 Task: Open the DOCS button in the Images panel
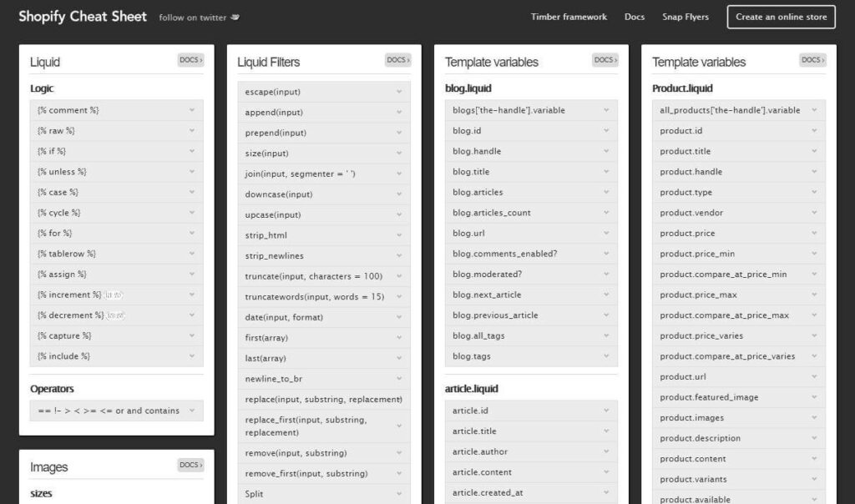[191, 465]
